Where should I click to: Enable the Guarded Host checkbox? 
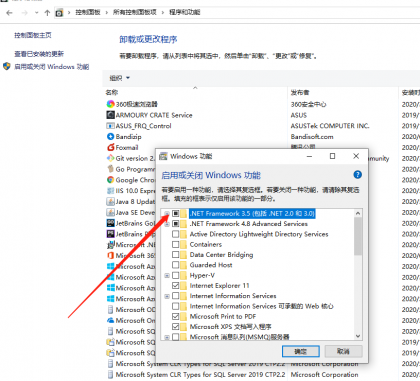[175, 265]
